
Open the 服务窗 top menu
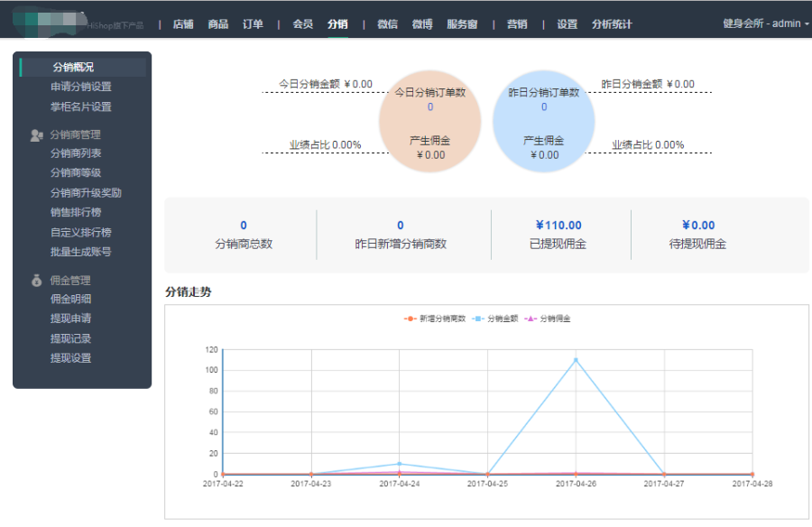pos(462,24)
